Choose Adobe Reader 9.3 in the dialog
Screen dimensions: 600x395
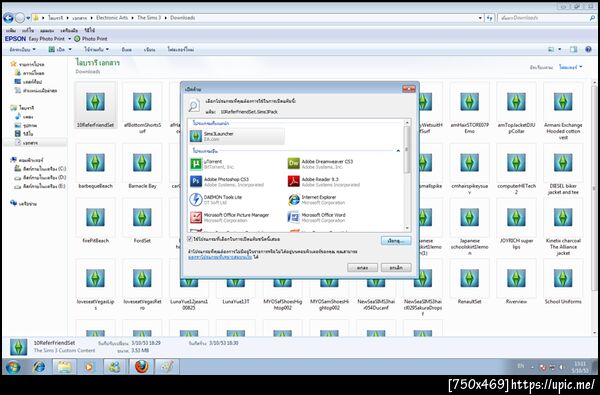tap(324, 181)
